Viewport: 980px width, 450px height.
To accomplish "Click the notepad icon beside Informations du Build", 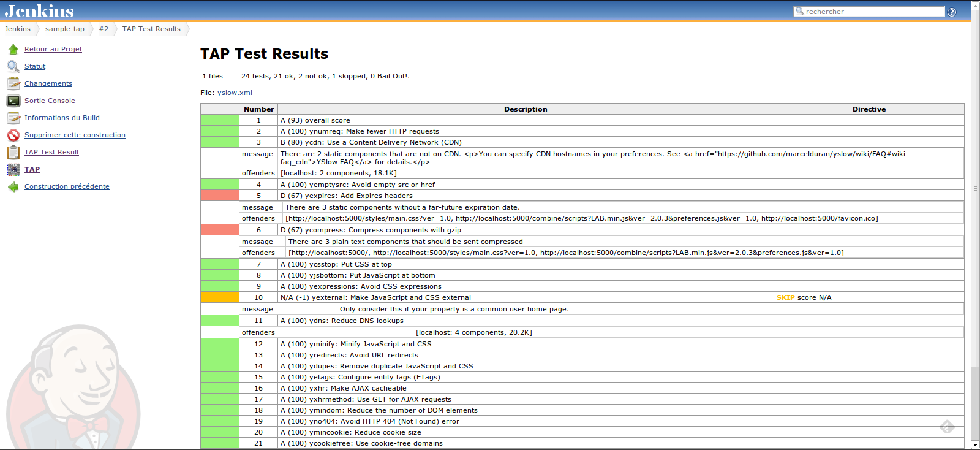I will (13, 118).
